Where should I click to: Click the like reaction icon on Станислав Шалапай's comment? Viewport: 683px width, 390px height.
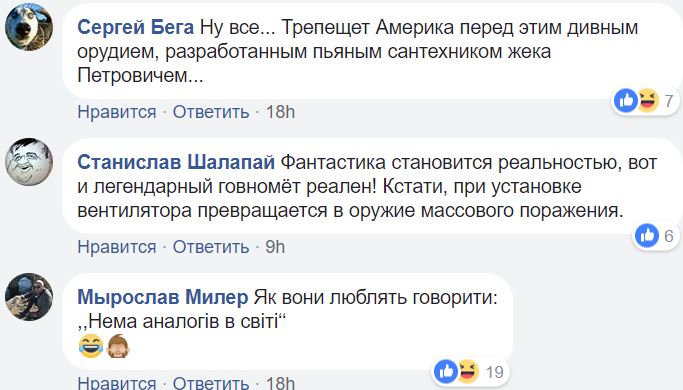point(647,236)
